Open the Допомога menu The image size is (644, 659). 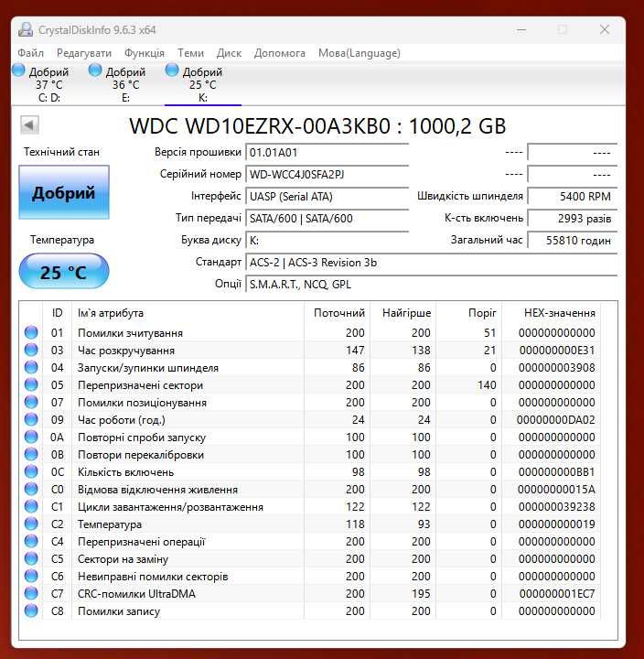(280, 53)
